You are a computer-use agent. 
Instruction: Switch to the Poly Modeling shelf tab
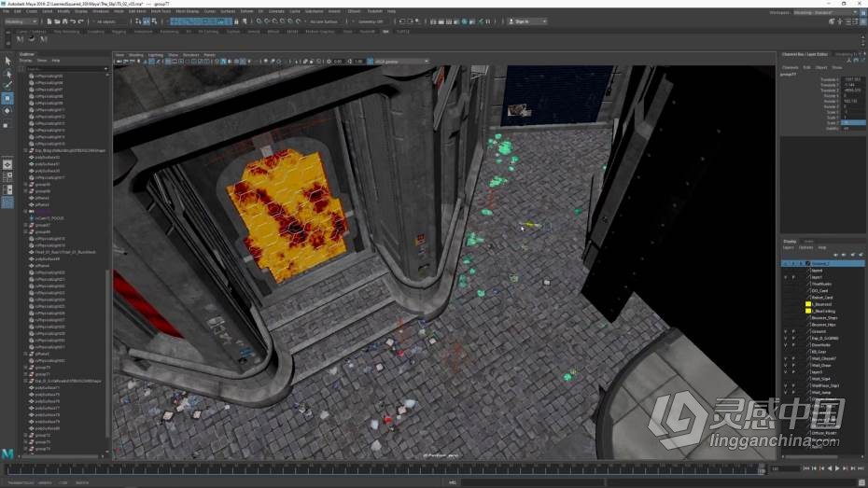tap(66, 32)
